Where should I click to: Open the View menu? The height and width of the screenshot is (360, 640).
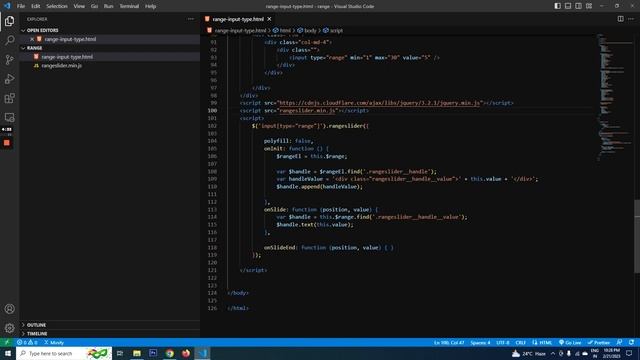pos(79,6)
